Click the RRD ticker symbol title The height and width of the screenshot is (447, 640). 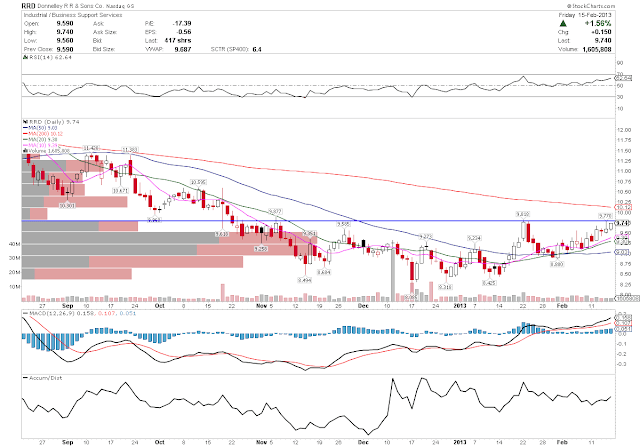click(28, 6)
